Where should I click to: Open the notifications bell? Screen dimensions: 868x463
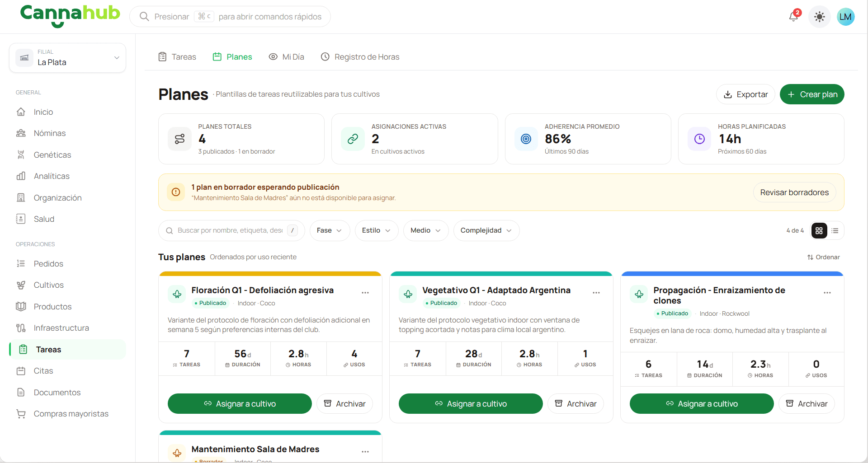[x=794, y=17]
